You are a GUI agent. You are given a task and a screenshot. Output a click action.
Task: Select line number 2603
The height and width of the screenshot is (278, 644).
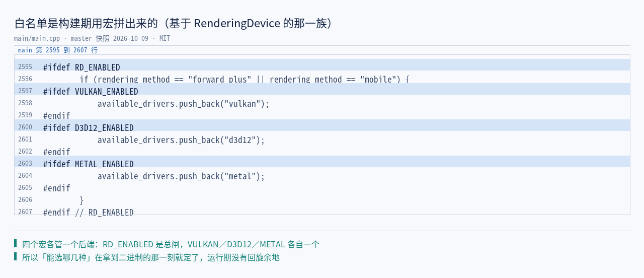[25, 164]
